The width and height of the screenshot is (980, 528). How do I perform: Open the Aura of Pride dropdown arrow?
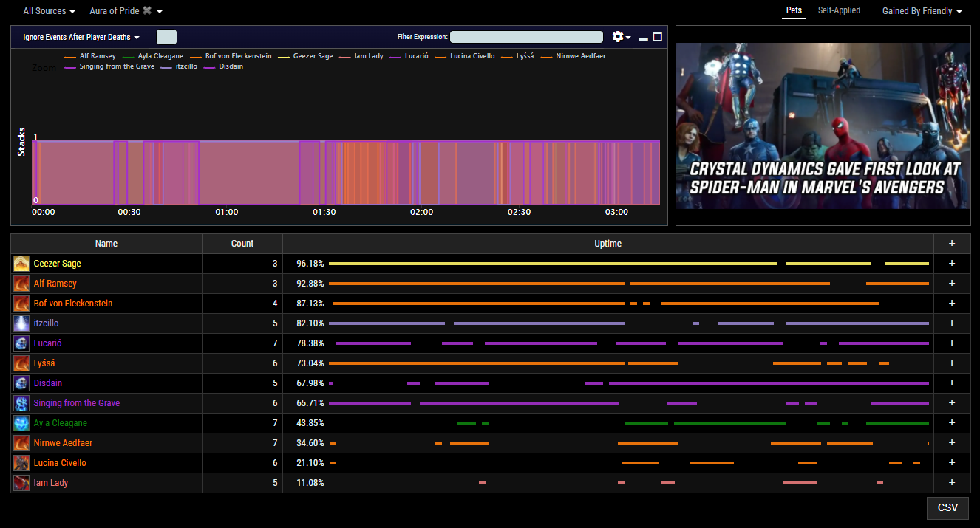click(x=160, y=12)
